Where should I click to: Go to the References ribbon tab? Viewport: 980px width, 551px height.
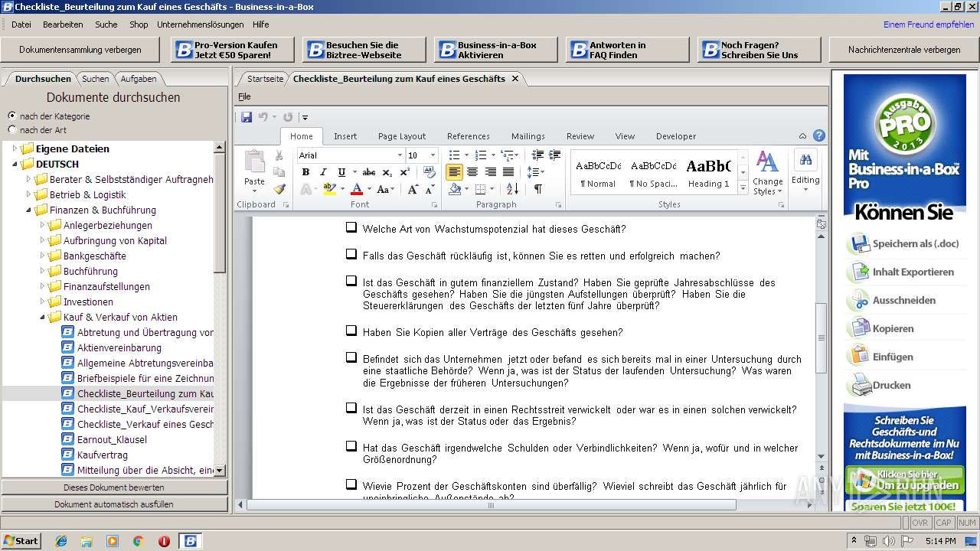point(469,136)
